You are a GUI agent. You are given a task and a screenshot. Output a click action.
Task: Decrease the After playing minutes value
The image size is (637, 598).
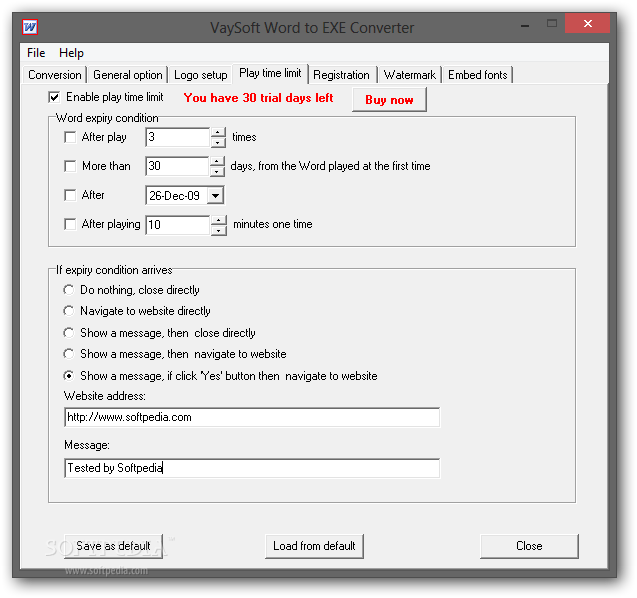coord(219,230)
